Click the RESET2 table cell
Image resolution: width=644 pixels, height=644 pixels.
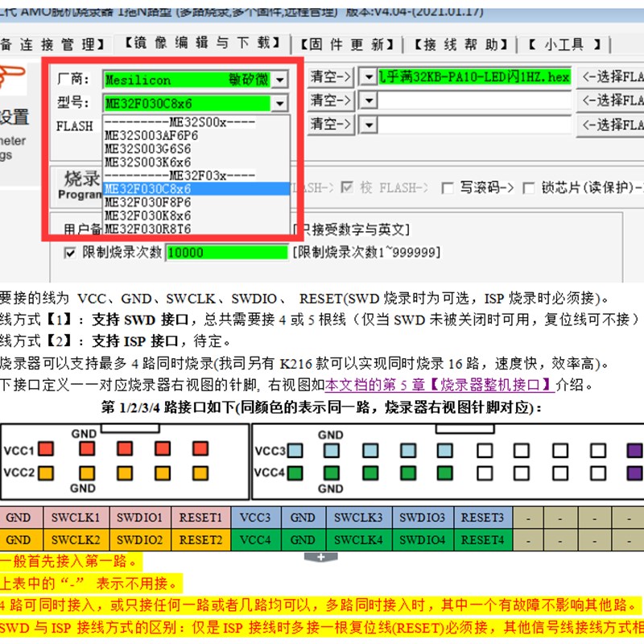(x=200, y=539)
